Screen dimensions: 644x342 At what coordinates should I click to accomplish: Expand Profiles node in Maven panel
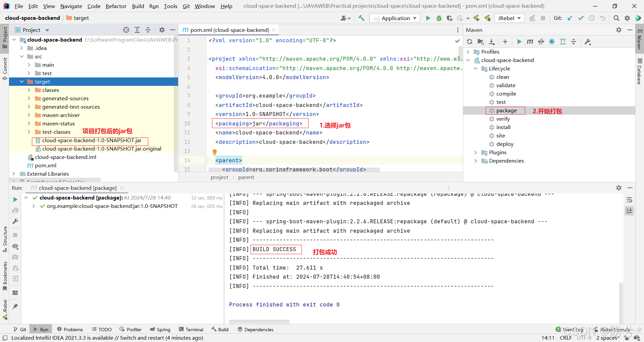468,52
